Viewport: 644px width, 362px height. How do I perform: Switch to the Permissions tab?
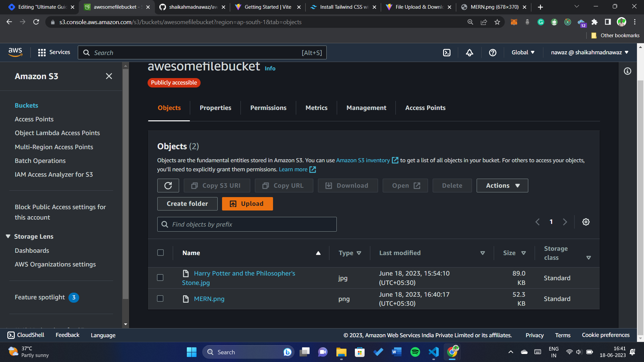click(x=268, y=108)
